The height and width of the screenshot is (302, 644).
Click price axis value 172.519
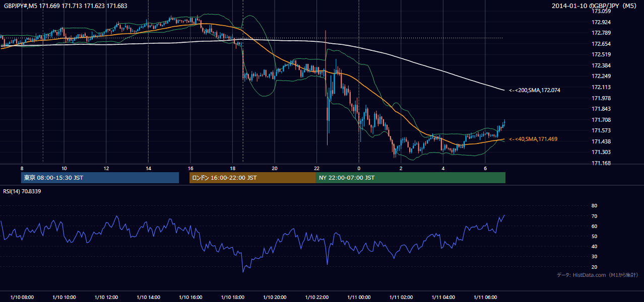[601, 54]
